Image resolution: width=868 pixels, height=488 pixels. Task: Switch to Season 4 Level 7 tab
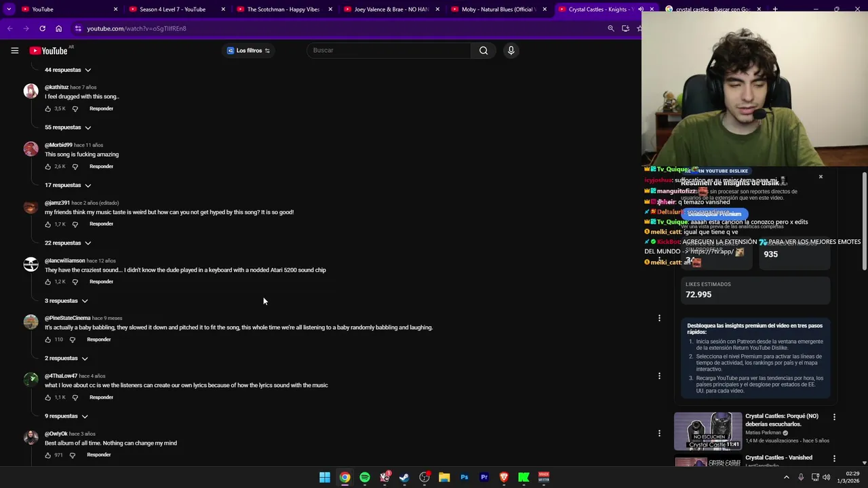(x=176, y=9)
